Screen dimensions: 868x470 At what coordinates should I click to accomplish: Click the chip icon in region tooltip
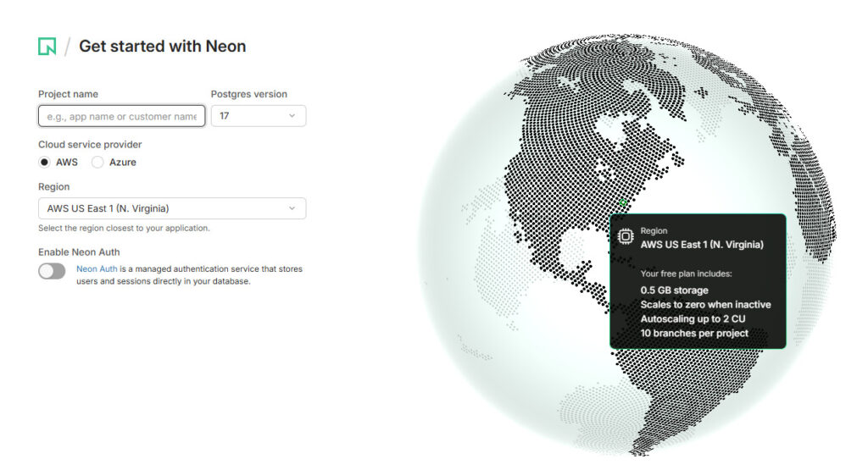click(626, 237)
